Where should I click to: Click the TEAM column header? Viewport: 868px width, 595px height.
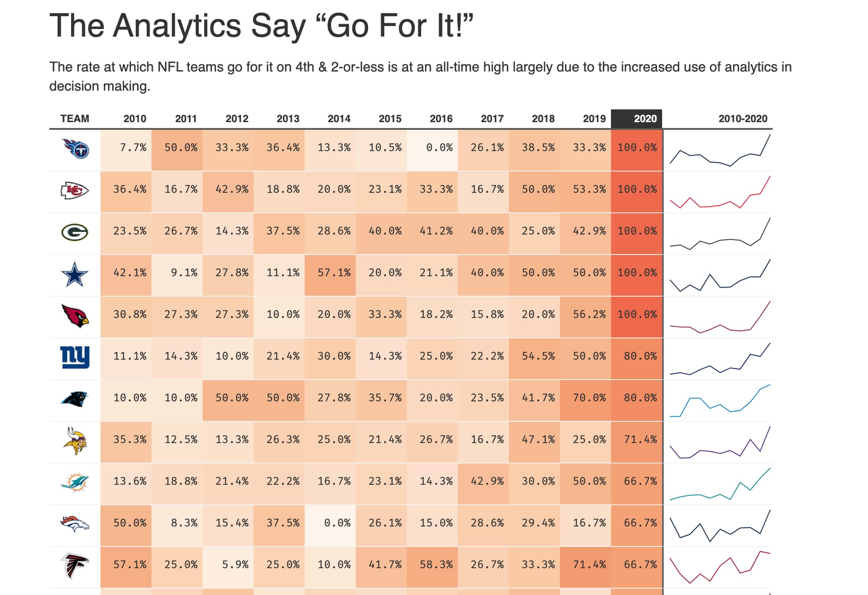click(x=75, y=119)
